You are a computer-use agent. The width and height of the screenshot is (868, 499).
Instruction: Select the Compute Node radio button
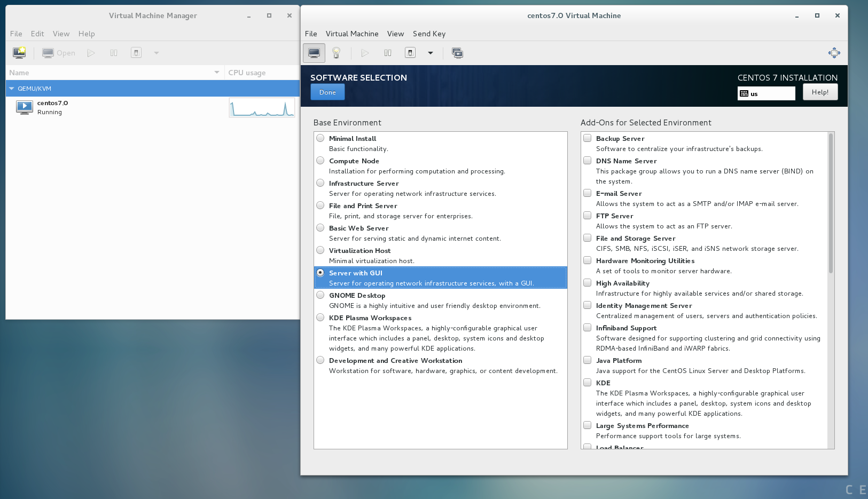(x=320, y=161)
